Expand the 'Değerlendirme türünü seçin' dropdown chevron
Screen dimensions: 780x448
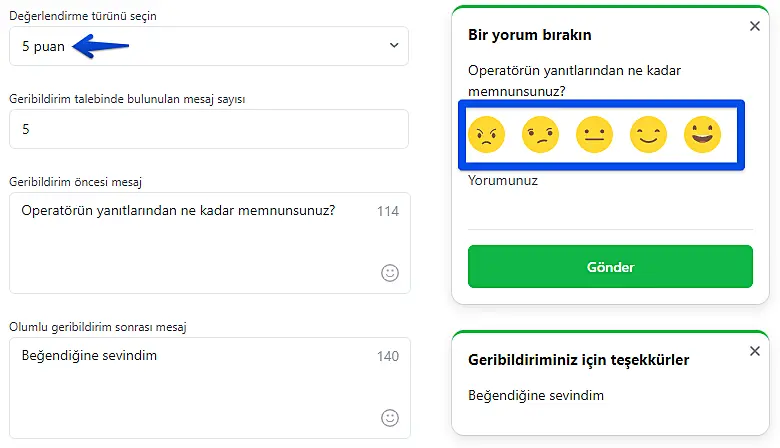coord(394,45)
